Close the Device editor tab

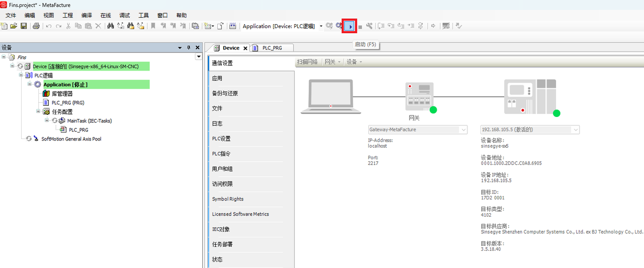tap(246, 48)
